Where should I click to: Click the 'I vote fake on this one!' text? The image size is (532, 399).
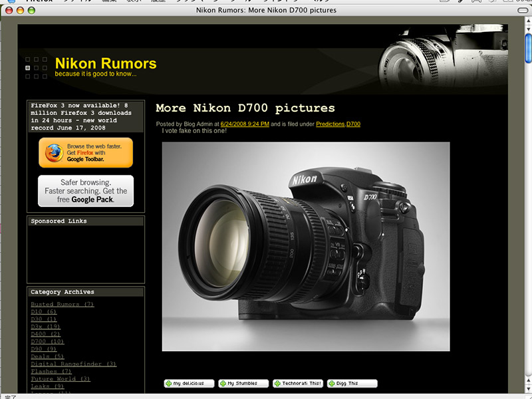194,131
